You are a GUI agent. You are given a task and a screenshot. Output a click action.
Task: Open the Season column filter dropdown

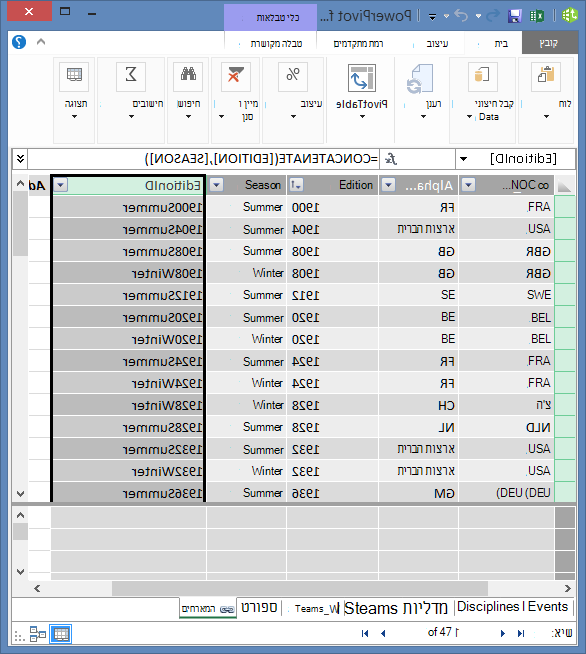click(x=216, y=185)
